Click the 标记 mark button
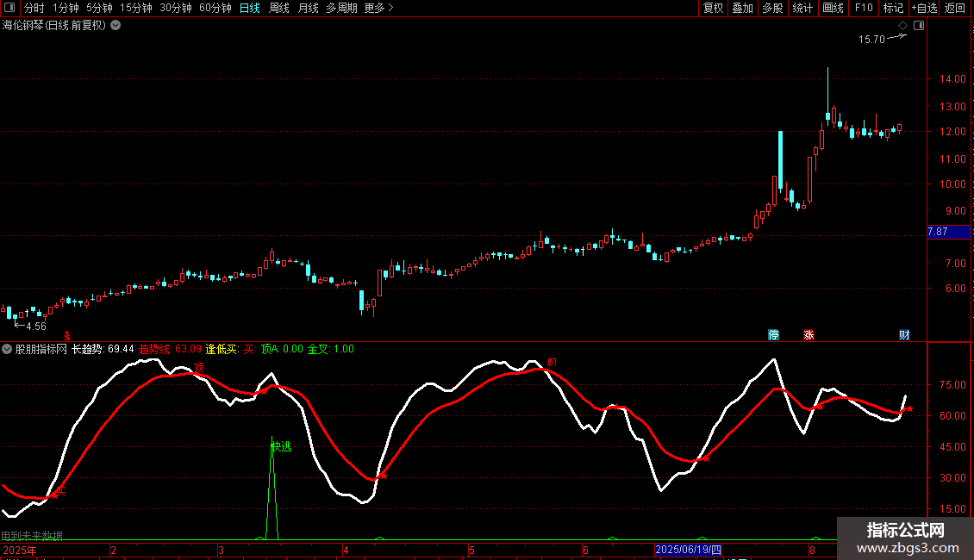The height and width of the screenshot is (560, 974). [893, 8]
